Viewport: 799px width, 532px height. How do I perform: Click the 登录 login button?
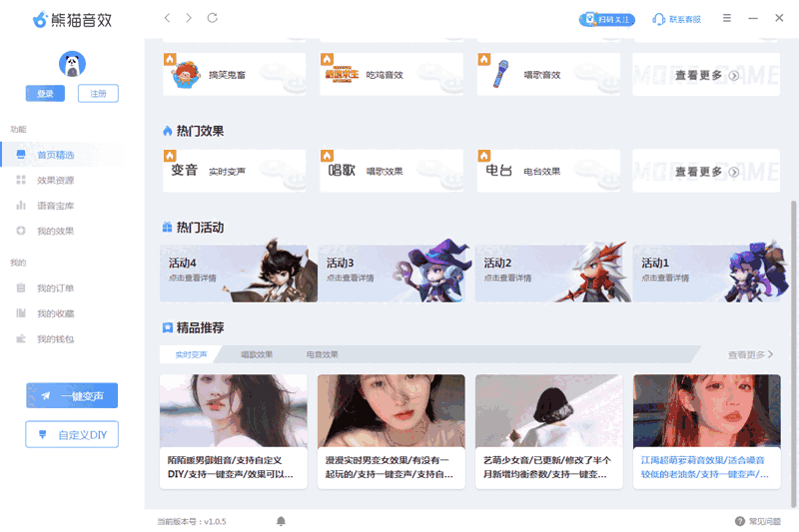45,94
